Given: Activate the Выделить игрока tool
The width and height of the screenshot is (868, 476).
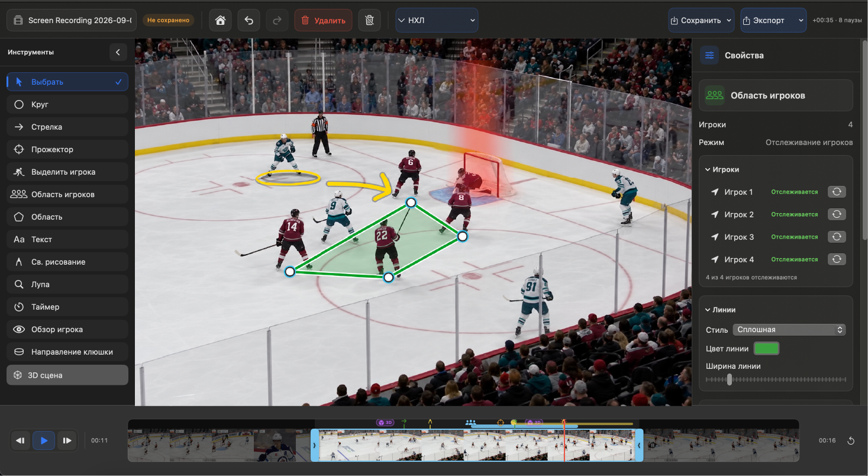Looking at the screenshot, I should coord(67,172).
